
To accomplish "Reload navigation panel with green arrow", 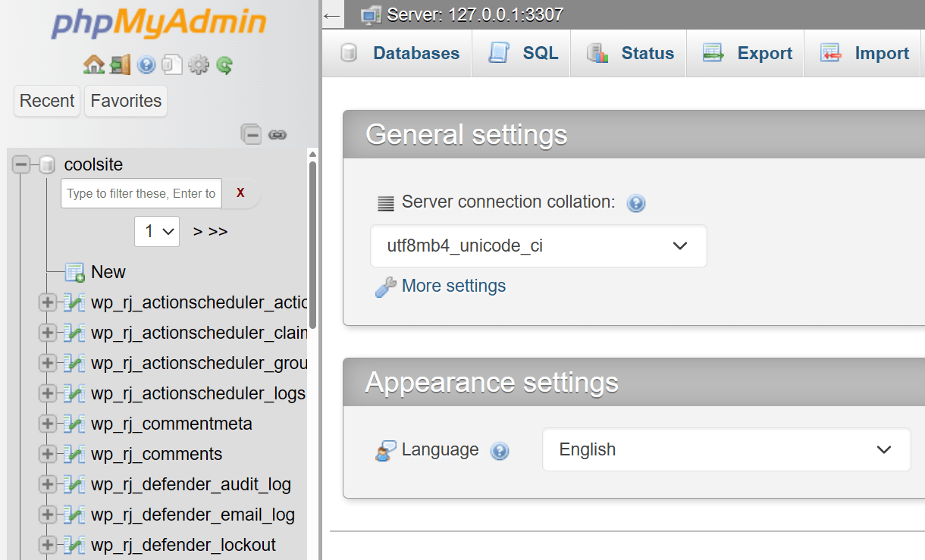I will point(224,65).
